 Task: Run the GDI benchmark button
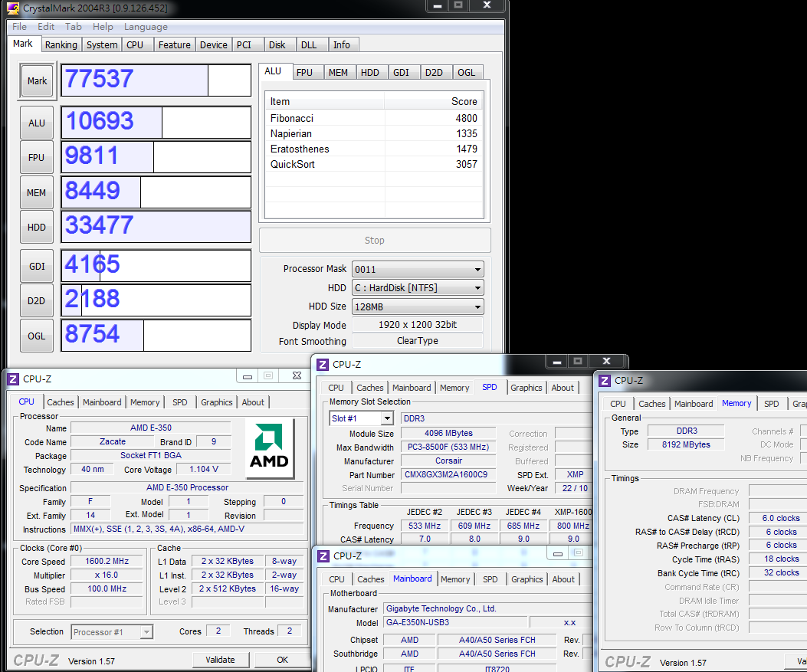point(37,266)
